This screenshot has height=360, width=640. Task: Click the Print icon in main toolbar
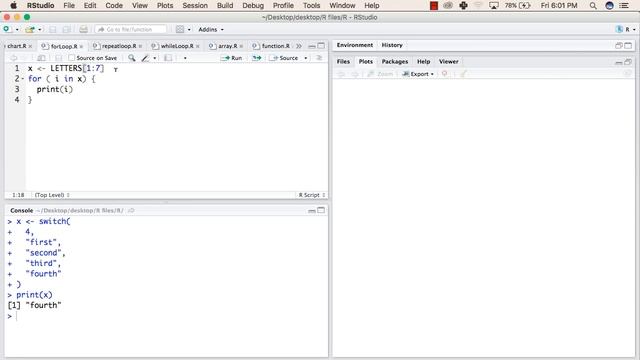tap(83, 29)
